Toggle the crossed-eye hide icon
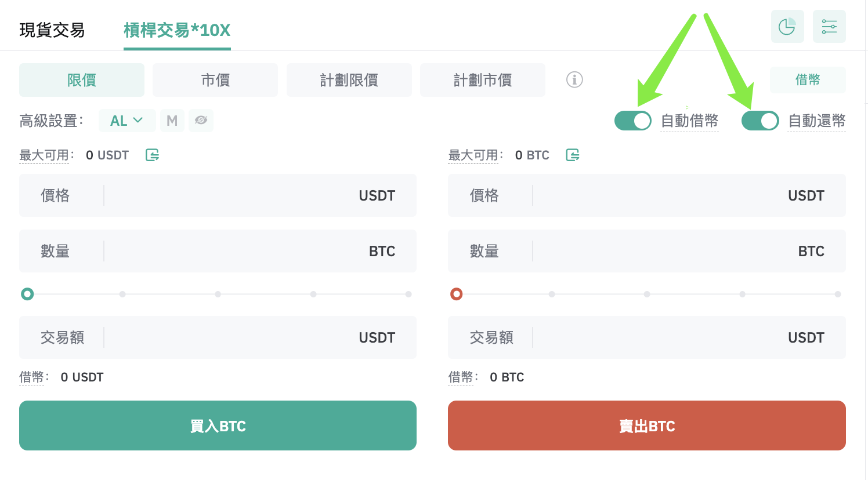 [x=201, y=121]
